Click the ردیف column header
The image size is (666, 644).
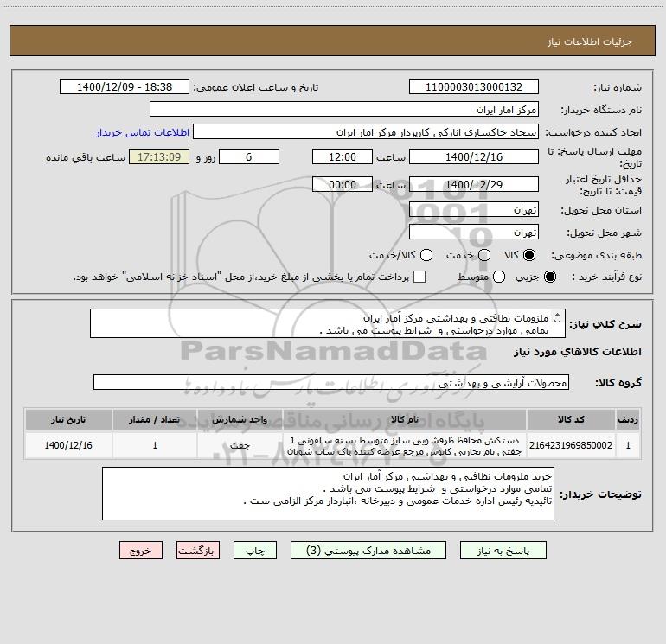(x=628, y=419)
